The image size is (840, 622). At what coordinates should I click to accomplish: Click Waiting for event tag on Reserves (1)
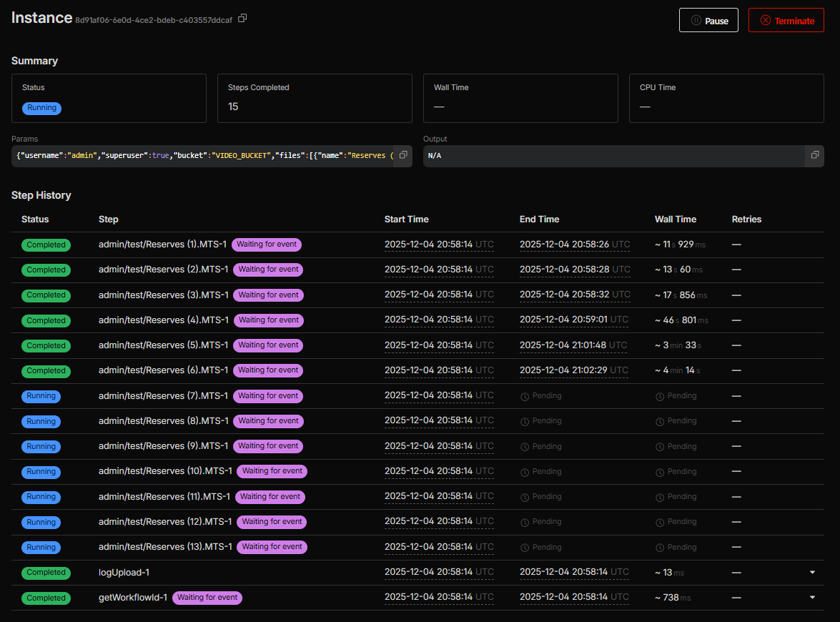pyautogui.click(x=266, y=245)
